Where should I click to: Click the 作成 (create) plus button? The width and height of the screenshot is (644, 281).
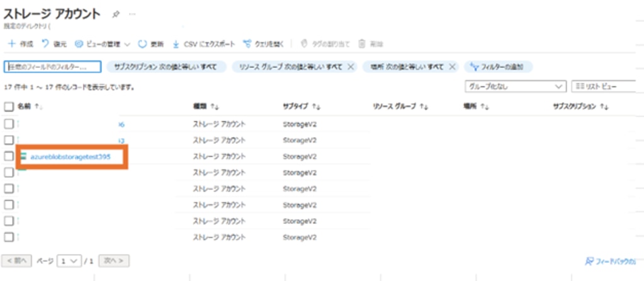click(21, 44)
